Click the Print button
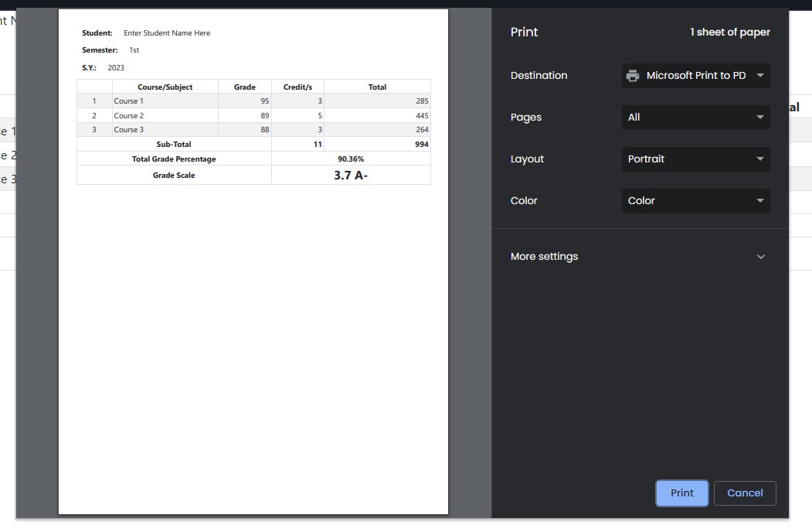Screen dimensions: 812x532 pos(681,493)
